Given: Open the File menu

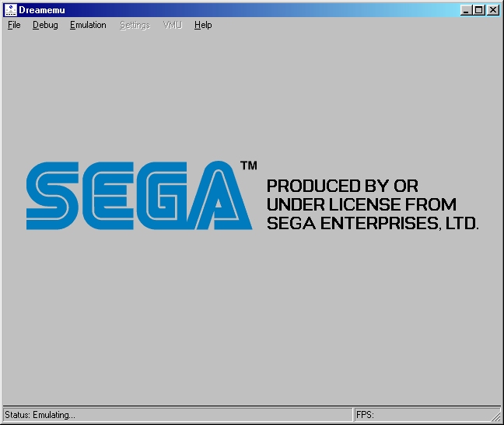Looking at the screenshot, I should 14,25.
